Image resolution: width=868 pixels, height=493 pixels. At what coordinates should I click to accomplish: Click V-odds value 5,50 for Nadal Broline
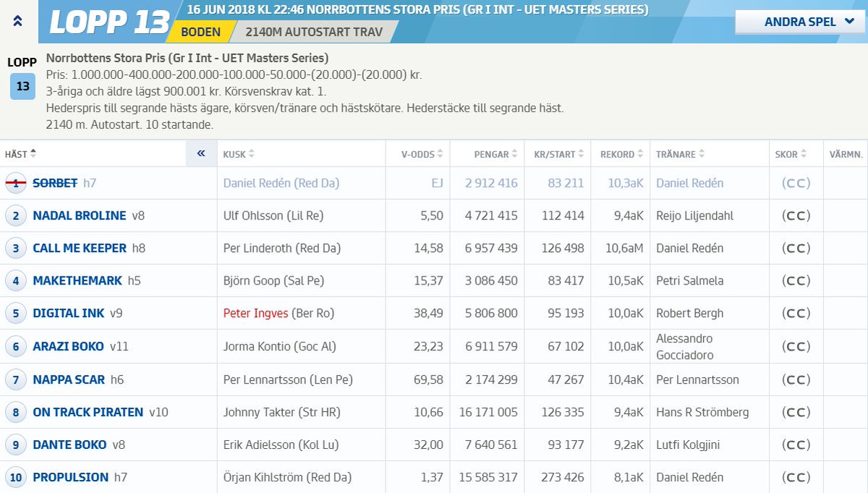[431, 216]
